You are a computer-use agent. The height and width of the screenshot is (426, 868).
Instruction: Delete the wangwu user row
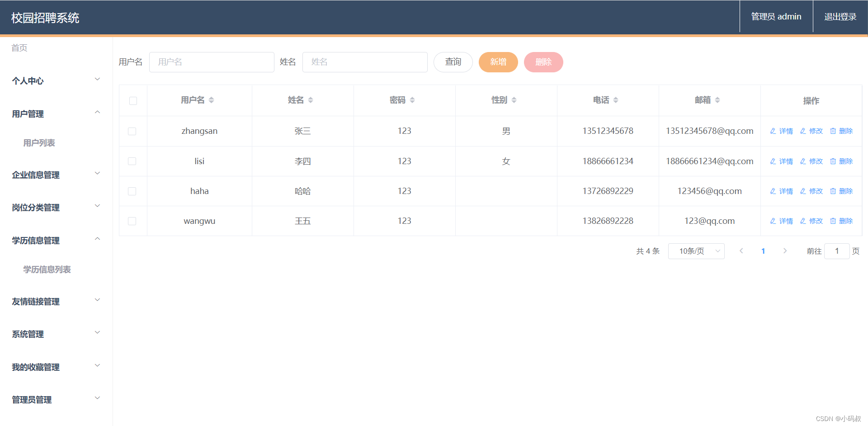point(841,221)
